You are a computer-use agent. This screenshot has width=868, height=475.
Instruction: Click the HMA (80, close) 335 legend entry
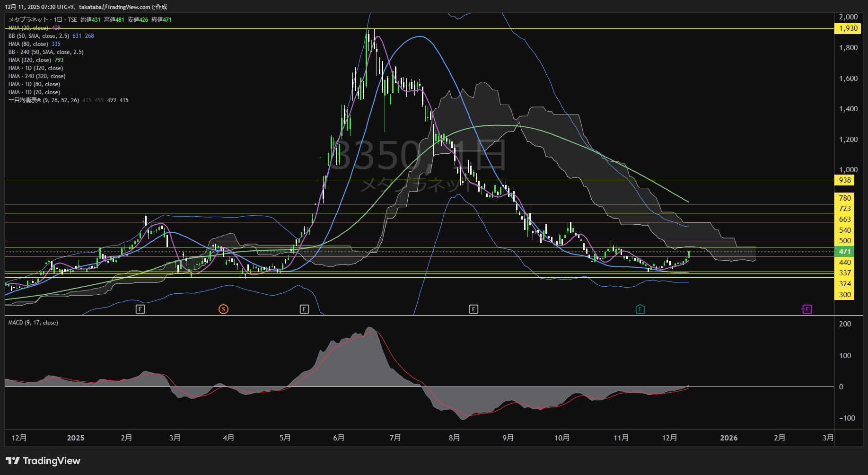pyautogui.click(x=28, y=44)
